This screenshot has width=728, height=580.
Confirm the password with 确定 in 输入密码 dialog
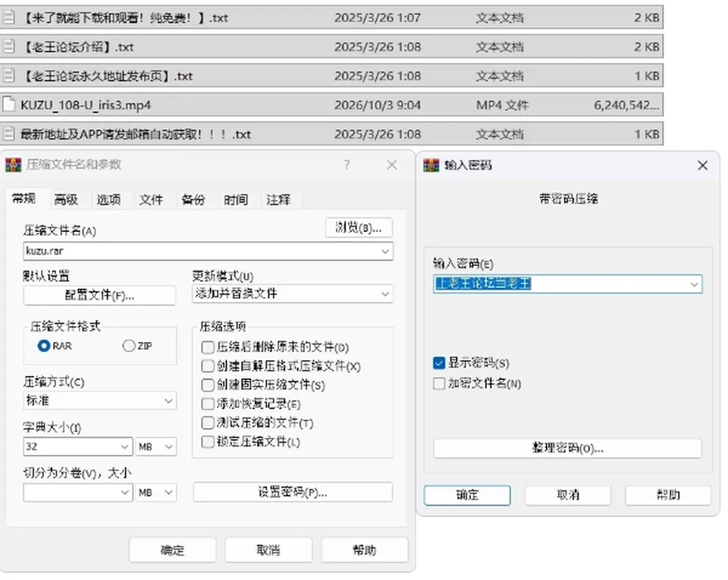(x=467, y=495)
